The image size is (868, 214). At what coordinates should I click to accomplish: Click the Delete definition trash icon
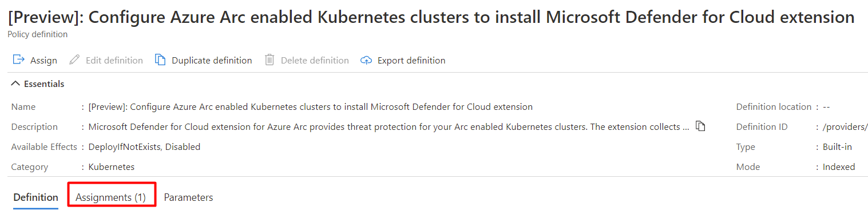tap(269, 60)
